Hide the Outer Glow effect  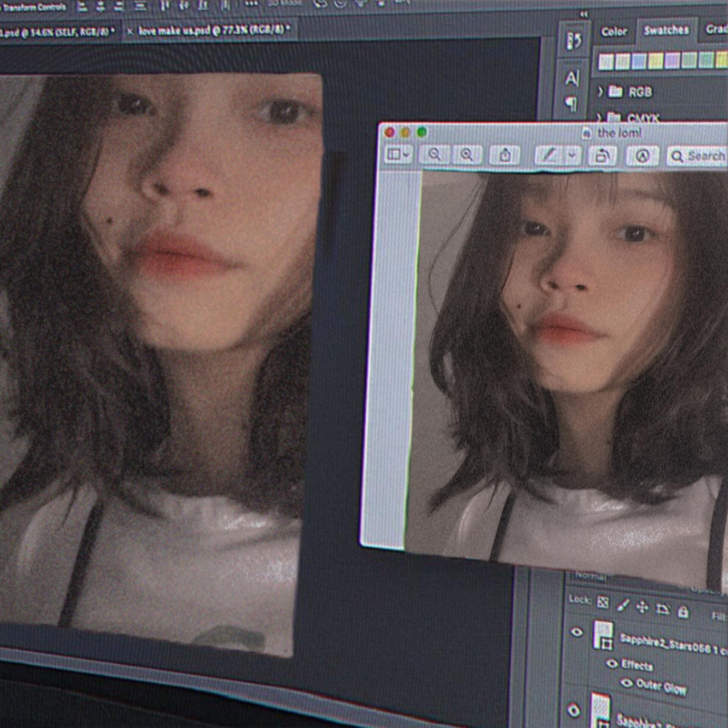pyautogui.click(x=627, y=682)
